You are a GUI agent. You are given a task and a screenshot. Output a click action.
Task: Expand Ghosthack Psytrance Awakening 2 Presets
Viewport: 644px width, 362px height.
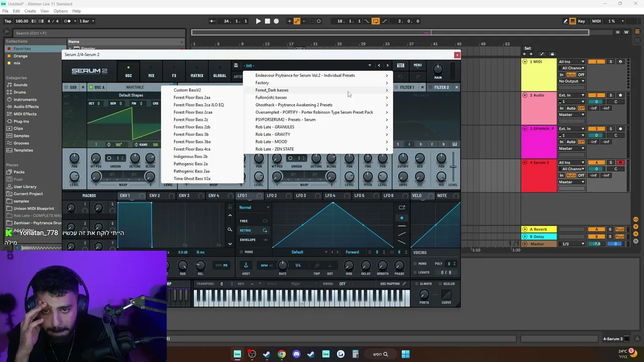click(317, 105)
